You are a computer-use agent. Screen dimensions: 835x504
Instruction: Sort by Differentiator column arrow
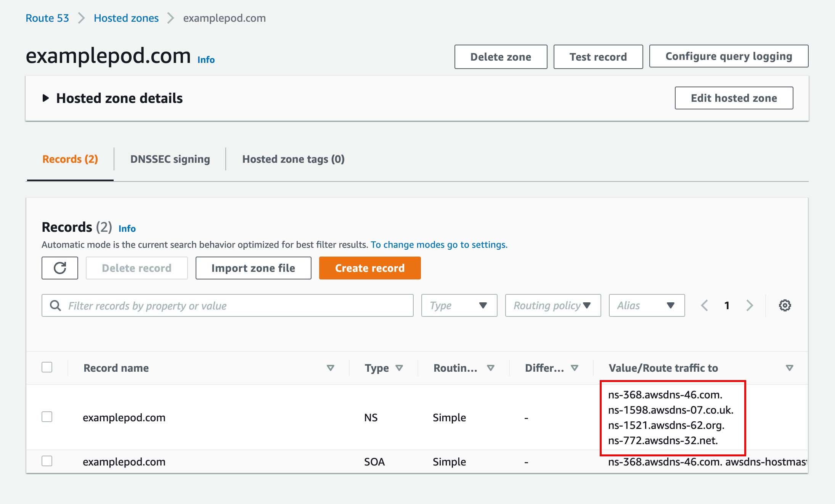point(575,368)
